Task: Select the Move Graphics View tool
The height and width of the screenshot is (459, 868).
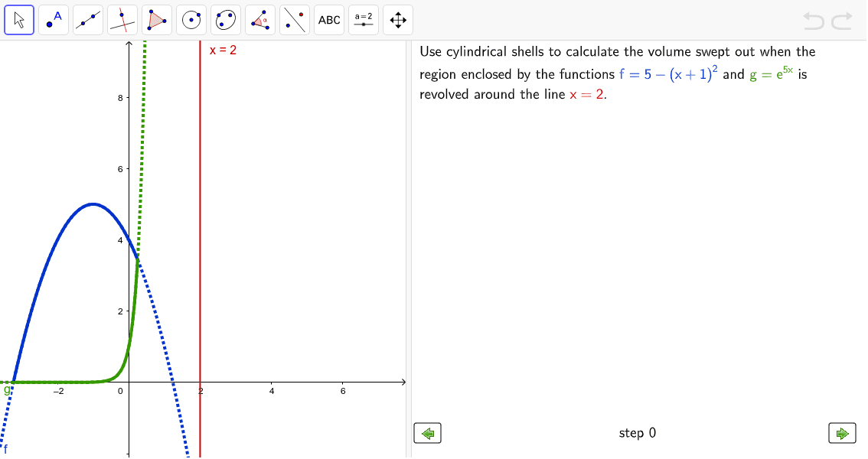Action: 397,19
